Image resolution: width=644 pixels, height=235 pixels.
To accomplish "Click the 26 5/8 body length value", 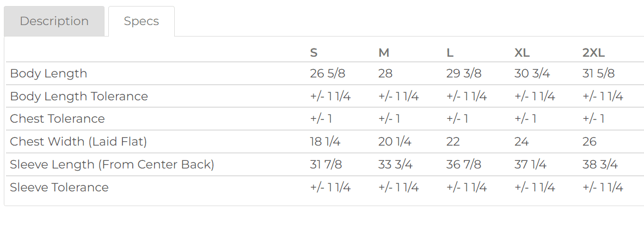I will (326, 74).
